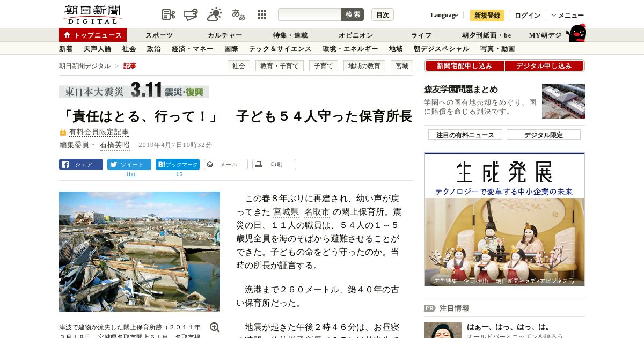Select the ライフ nav tab
This screenshot has height=338, width=644.
tap(421, 35)
